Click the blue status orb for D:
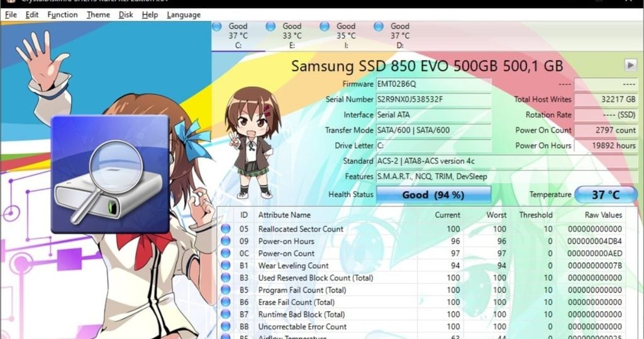Viewport: 644px width, 339px height. coord(379,26)
